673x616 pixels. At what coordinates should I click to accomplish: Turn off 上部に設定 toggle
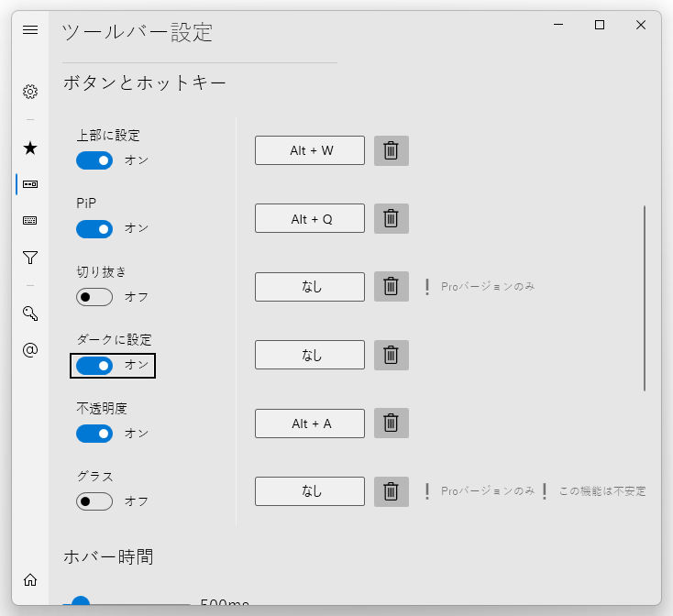point(94,160)
